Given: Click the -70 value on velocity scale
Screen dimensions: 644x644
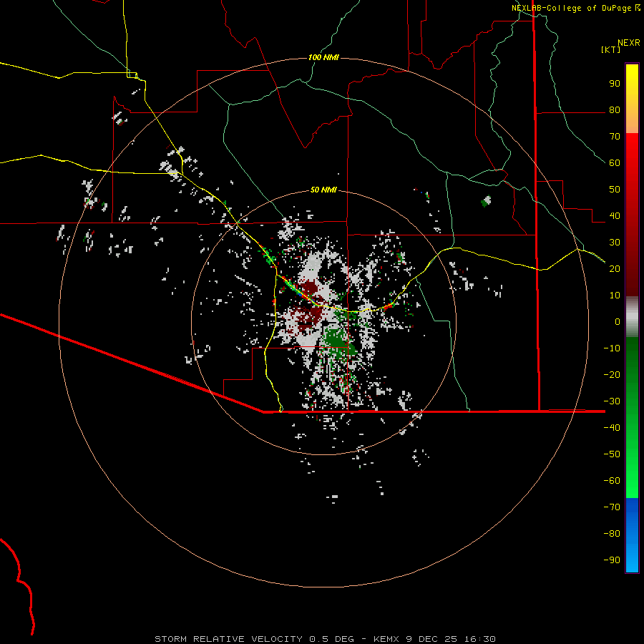Looking at the screenshot, I should coord(612,507).
